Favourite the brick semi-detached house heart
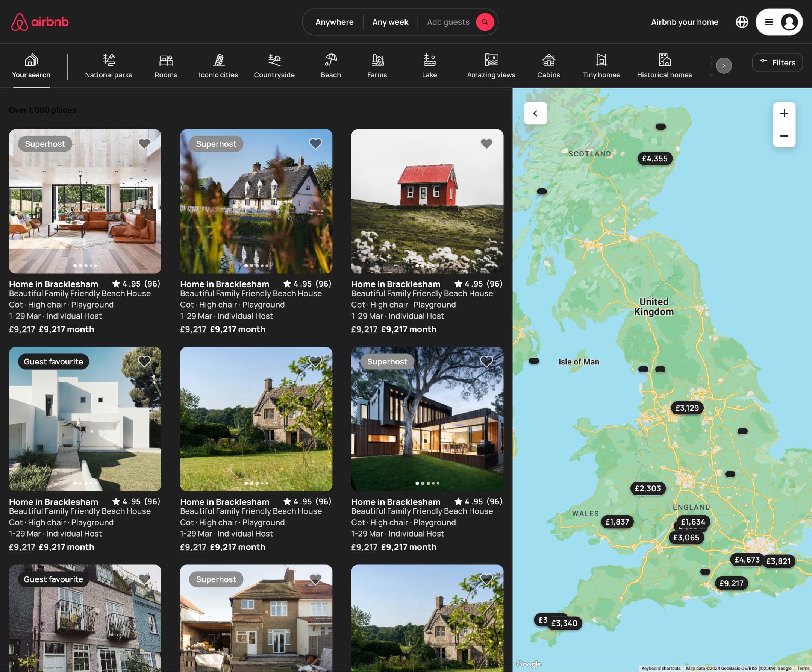 [315, 579]
